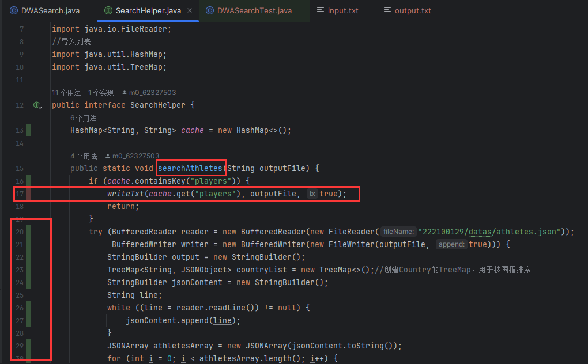Switch to the DWASearch.java tab
The width and height of the screenshot is (588, 364).
44,10
